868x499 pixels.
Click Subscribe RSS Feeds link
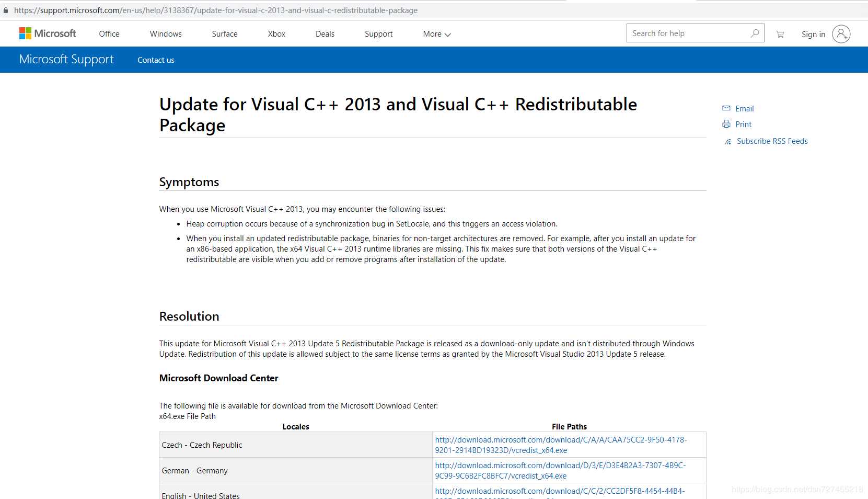[772, 141]
